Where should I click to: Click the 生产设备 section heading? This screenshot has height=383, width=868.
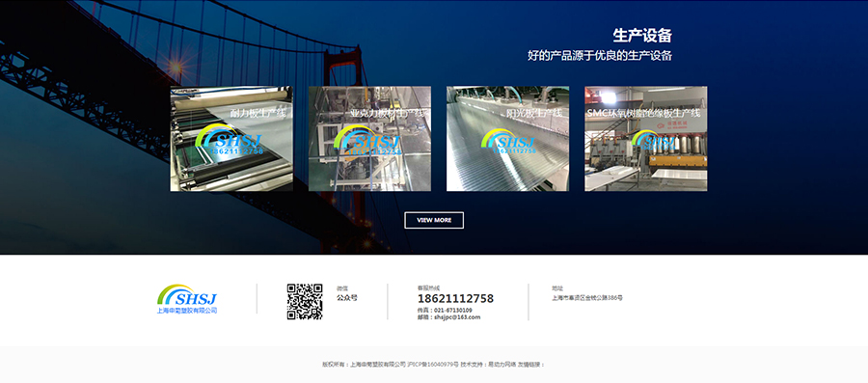[642, 36]
